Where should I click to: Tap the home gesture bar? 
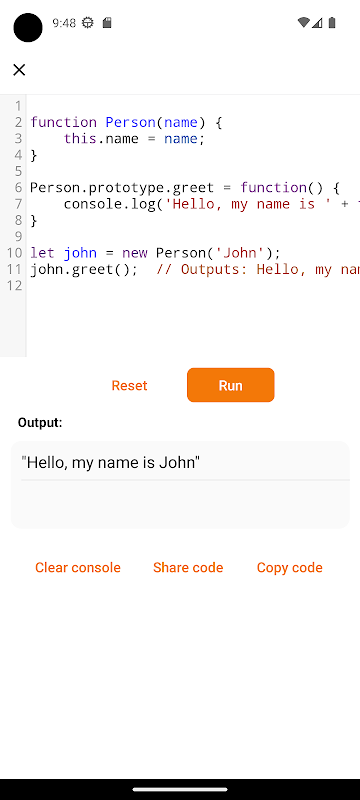(x=180, y=789)
